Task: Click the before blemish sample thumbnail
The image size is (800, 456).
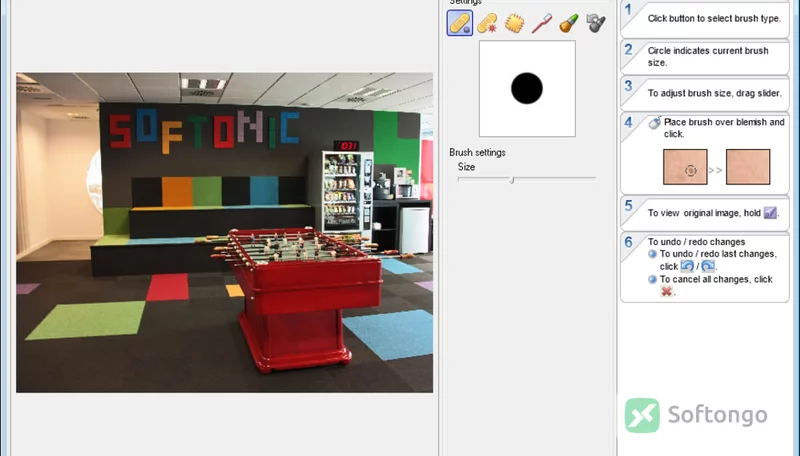Action: click(685, 167)
